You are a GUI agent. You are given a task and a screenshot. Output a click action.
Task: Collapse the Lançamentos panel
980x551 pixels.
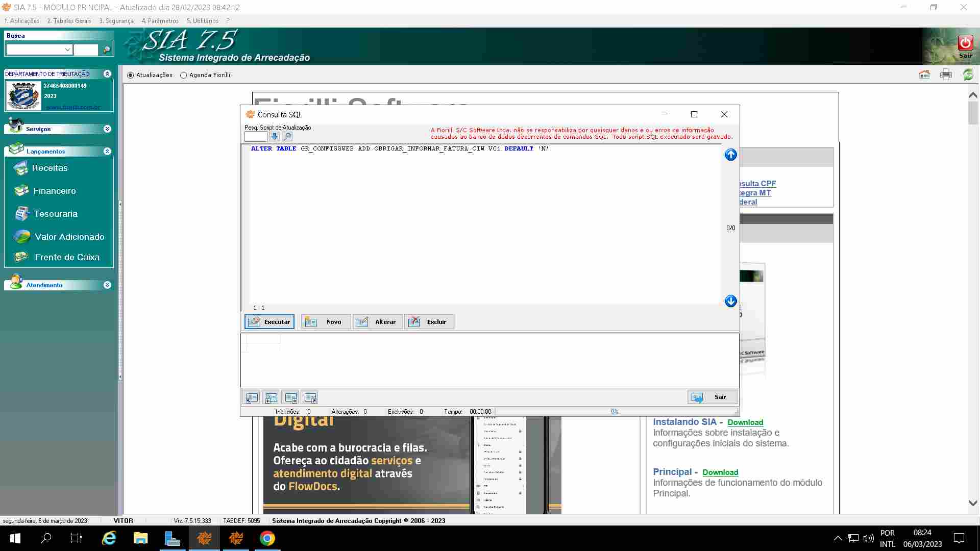(x=107, y=152)
